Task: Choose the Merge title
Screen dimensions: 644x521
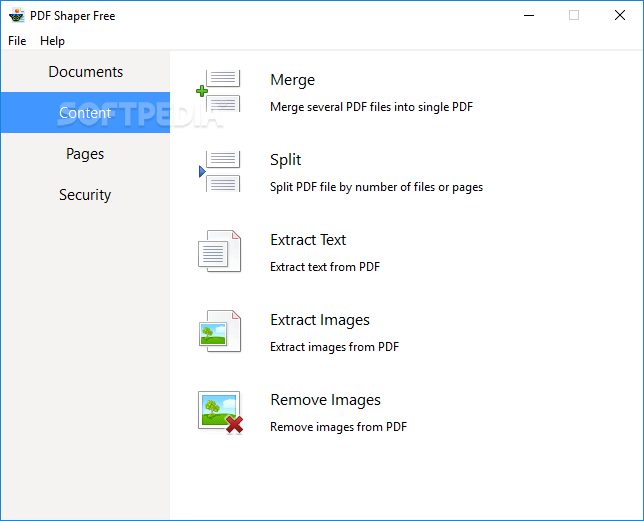Action: (x=292, y=80)
